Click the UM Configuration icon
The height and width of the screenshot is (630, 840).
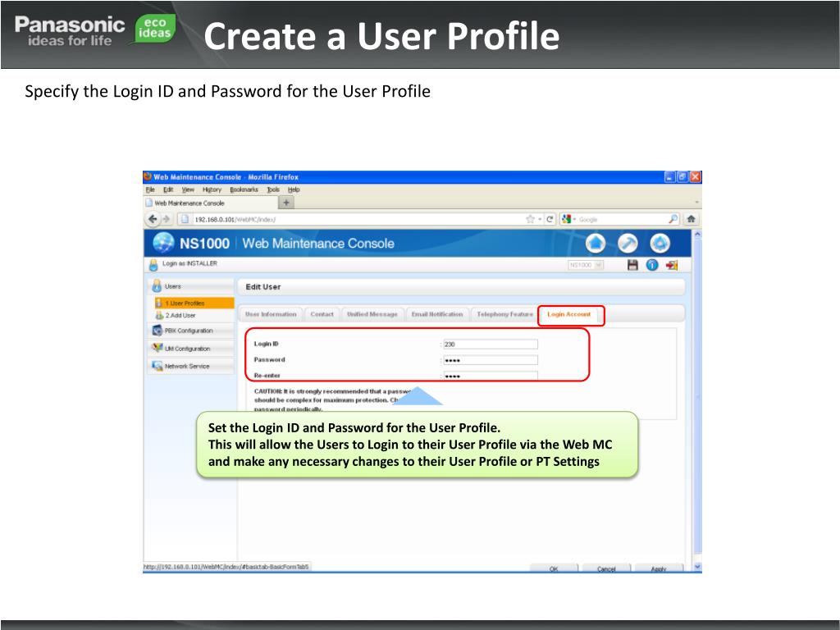pyautogui.click(x=157, y=348)
